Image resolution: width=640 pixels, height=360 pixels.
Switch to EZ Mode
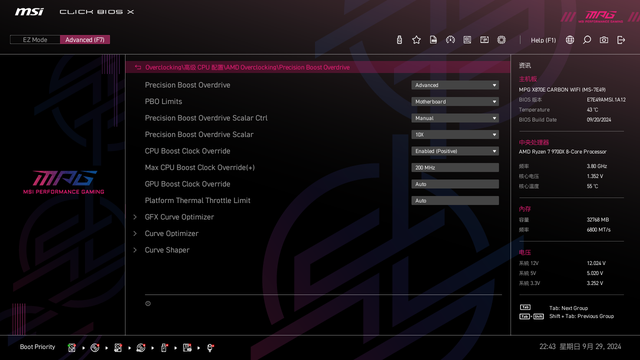[x=35, y=40]
